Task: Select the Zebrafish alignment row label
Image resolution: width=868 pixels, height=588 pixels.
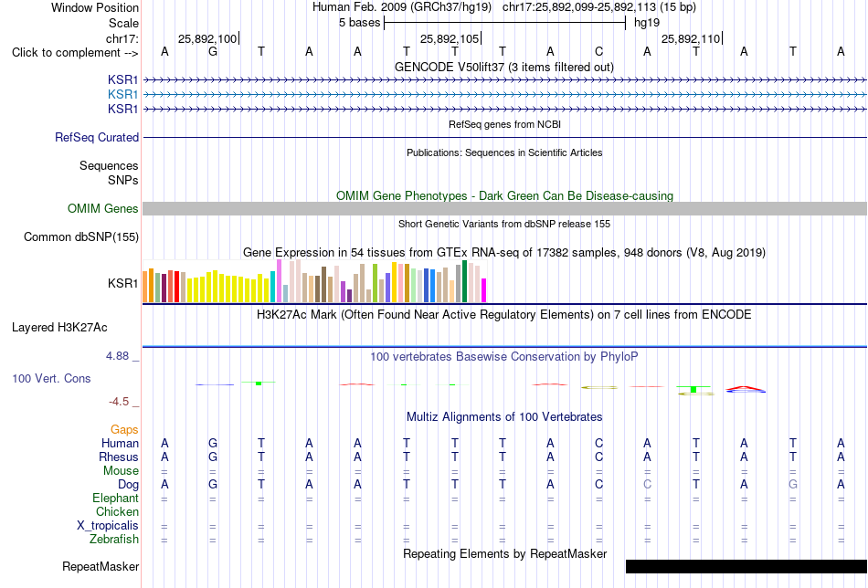Action: [x=114, y=540]
